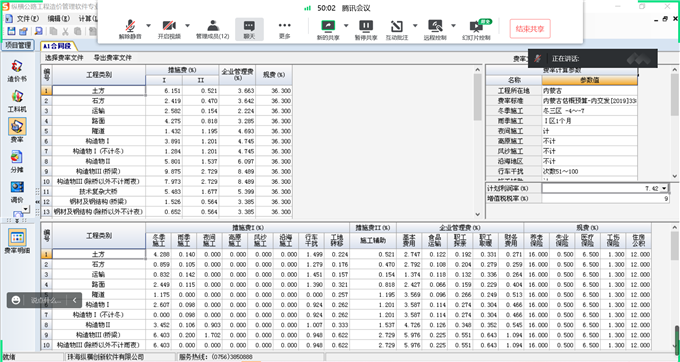The width and height of the screenshot is (680, 362).
Task: Click 4.288 冬季施工 cell for 土方
Action: click(159, 254)
